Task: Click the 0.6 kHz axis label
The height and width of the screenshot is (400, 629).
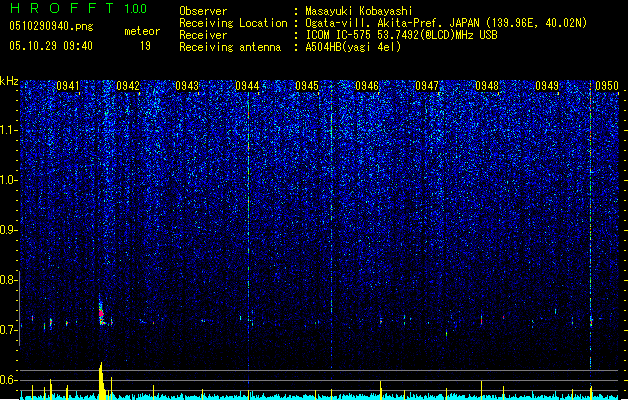Action: tap(7, 380)
